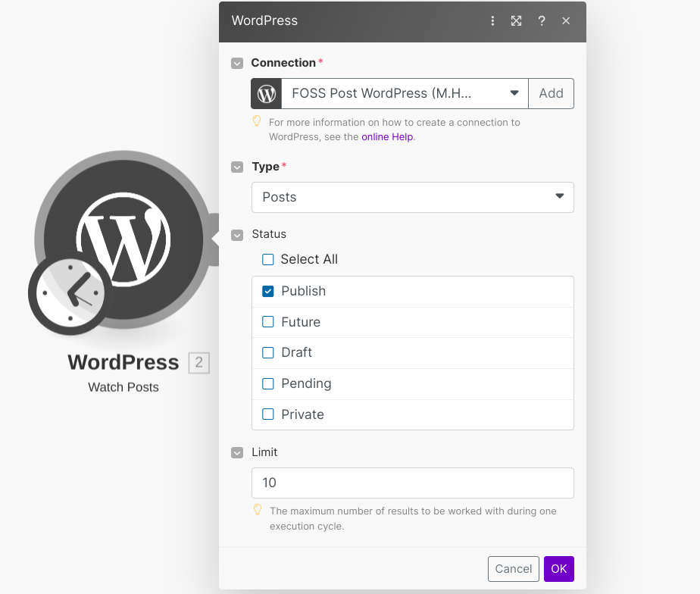The image size is (700, 594).
Task: Tick the Select All checkbox
Action: (268, 260)
